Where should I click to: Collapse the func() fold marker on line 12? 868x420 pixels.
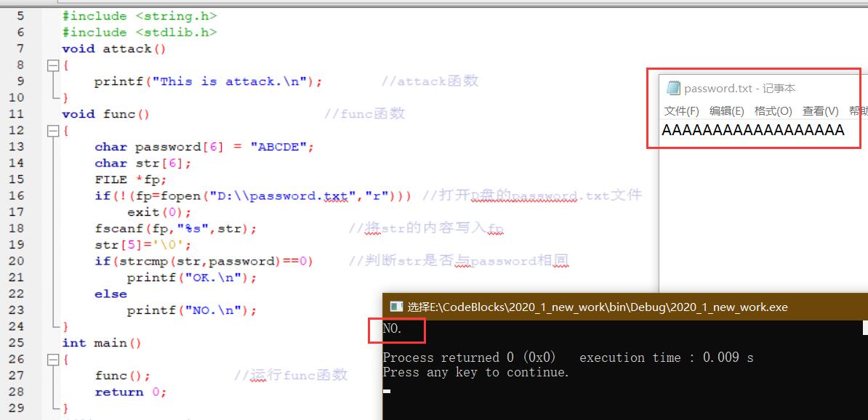53,131
